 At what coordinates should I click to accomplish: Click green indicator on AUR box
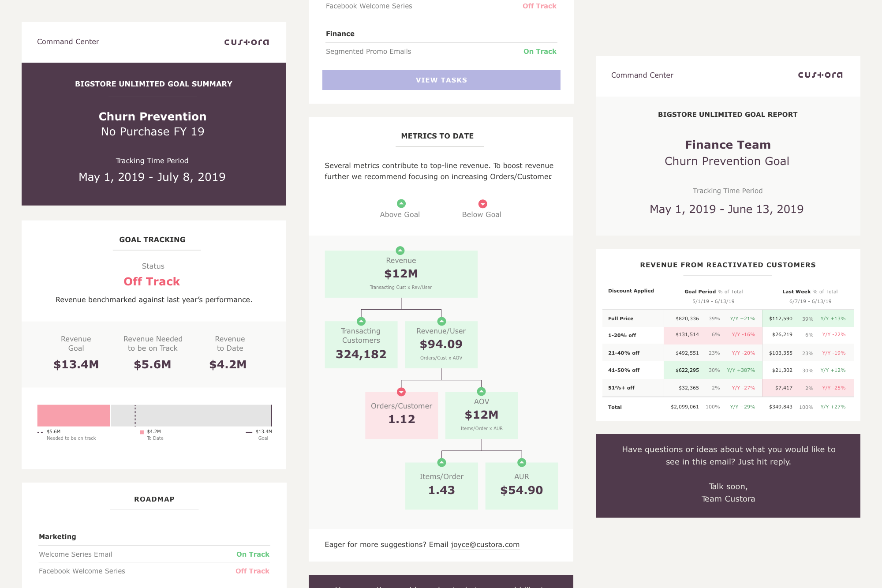tap(522, 462)
